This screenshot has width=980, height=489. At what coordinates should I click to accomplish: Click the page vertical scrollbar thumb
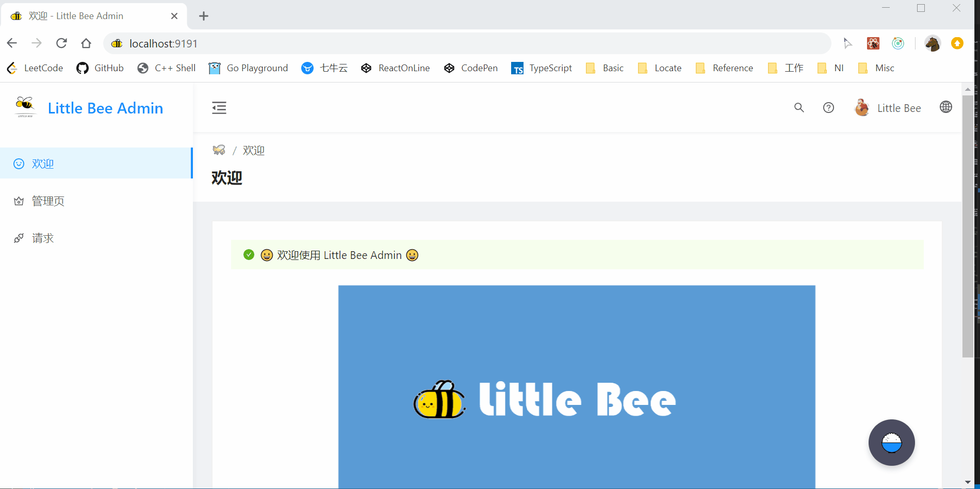pos(968,226)
